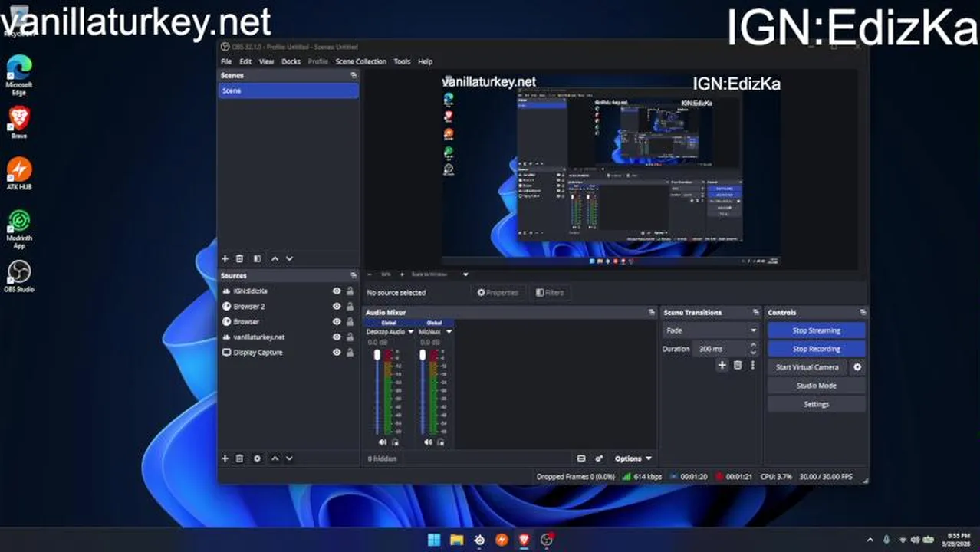Zoom in the preview with plus
The height and width of the screenshot is (552, 980).
[x=402, y=274]
